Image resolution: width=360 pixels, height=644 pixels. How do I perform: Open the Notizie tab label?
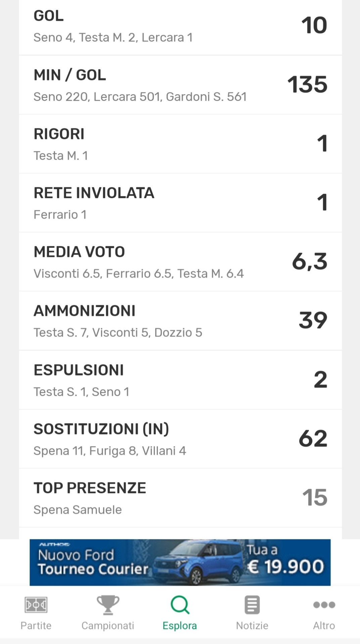252,626
